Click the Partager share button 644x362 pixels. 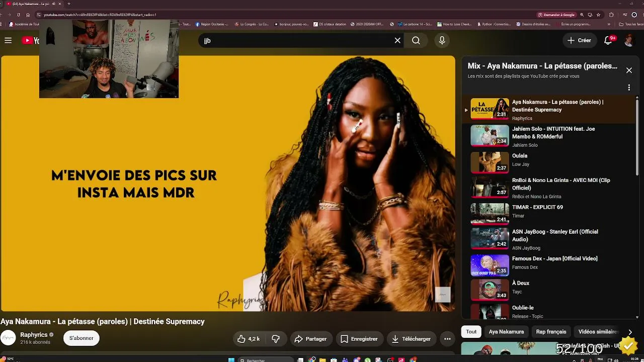click(310, 339)
